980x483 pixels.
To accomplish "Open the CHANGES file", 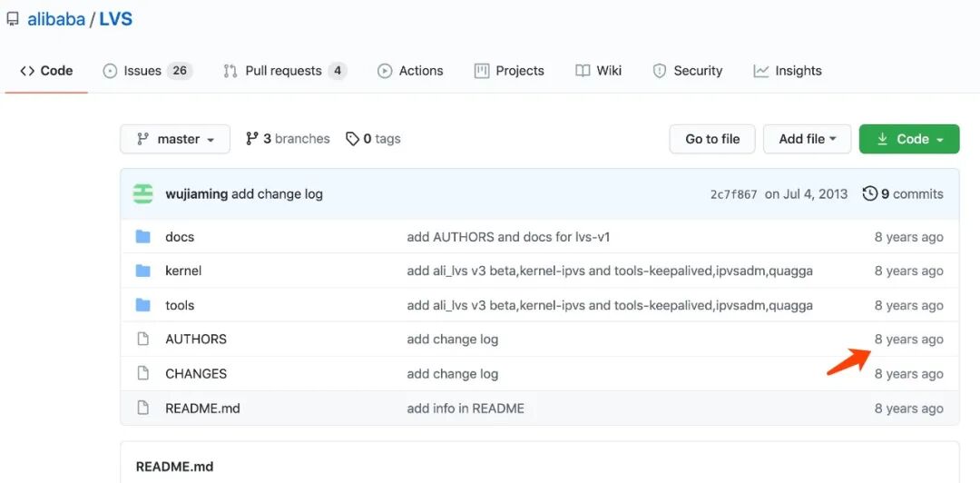I will [196, 373].
